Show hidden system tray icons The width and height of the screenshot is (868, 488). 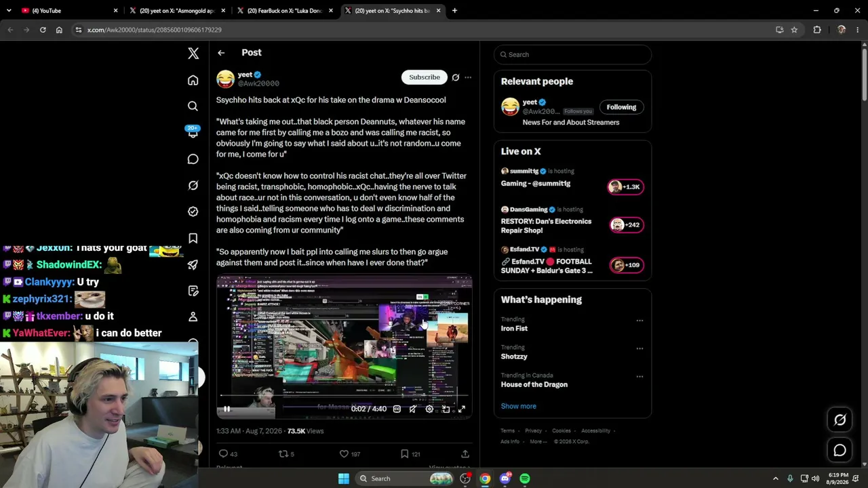click(x=776, y=479)
